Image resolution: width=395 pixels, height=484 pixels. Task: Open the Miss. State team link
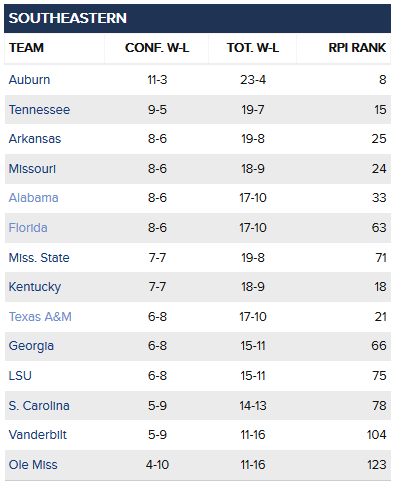tap(39, 258)
